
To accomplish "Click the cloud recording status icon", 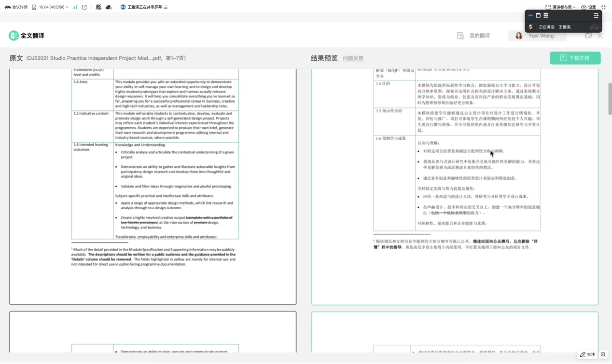I will [109, 7].
